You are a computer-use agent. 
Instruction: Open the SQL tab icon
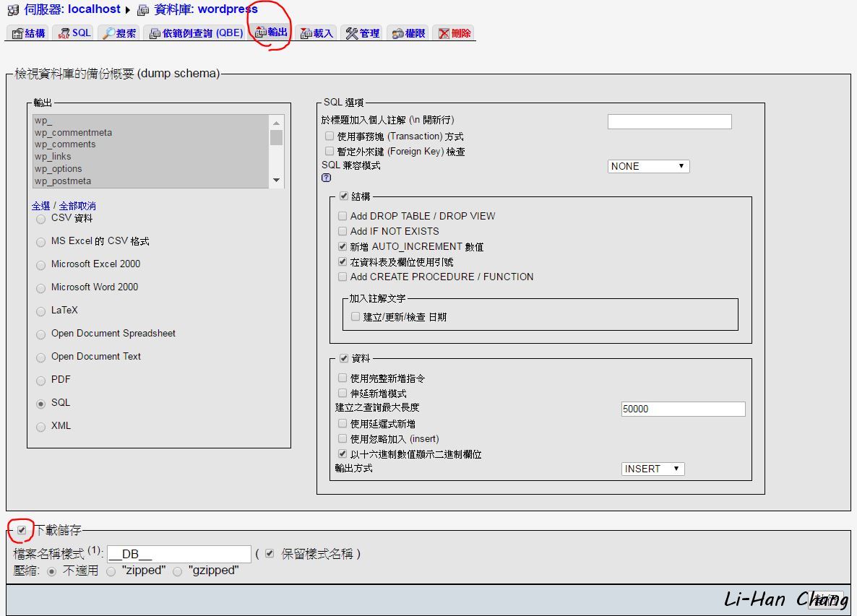(x=64, y=34)
